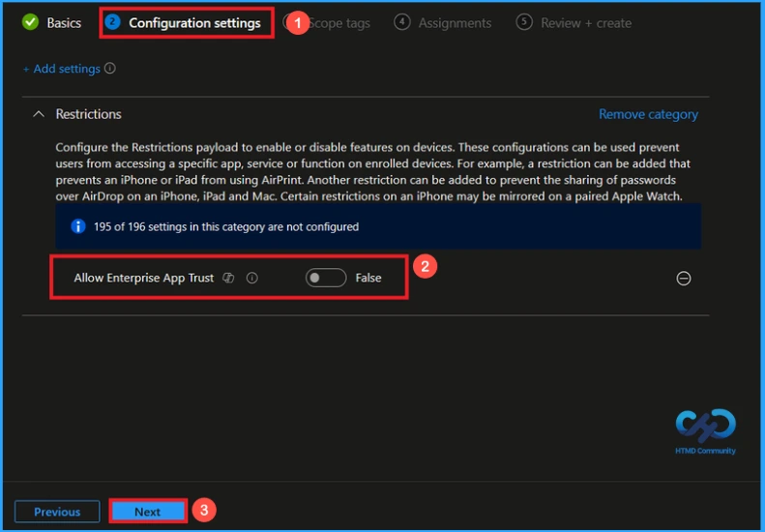Click the Remove category link
Screen dimensions: 765x532
click(x=648, y=114)
